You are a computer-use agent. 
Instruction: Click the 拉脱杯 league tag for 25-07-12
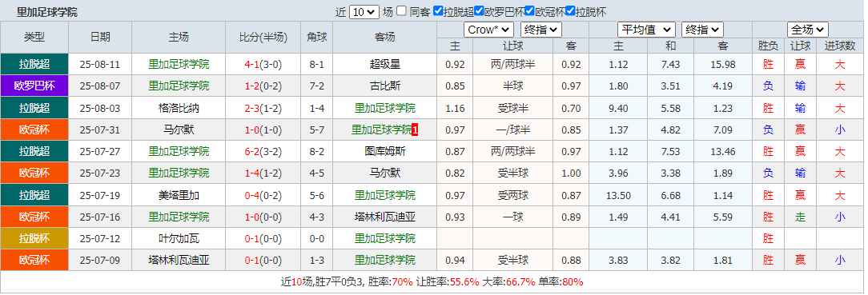click(34, 239)
